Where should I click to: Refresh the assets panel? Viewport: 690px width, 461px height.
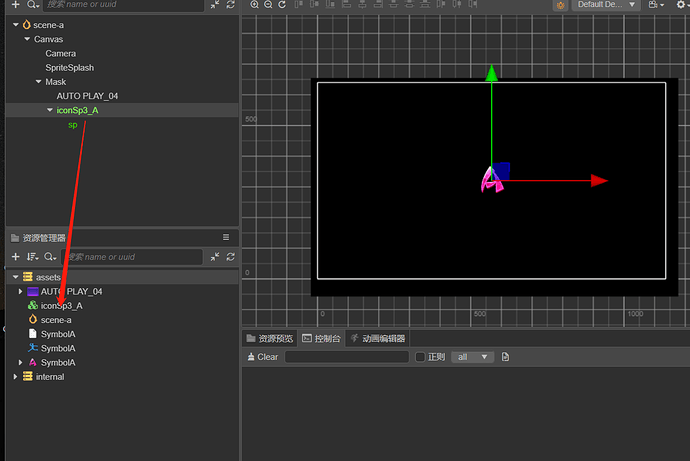pyautogui.click(x=231, y=257)
